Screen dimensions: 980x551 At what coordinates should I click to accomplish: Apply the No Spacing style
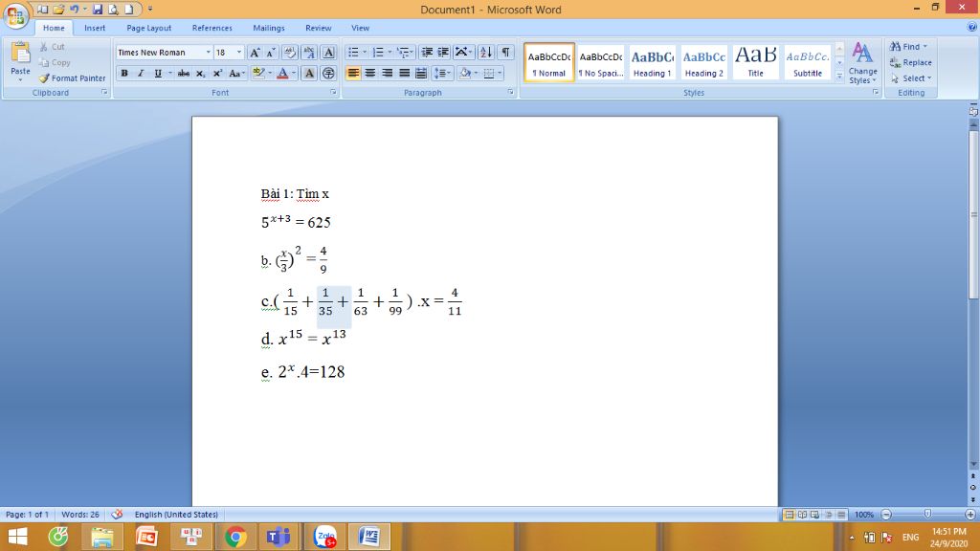click(x=601, y=62)
